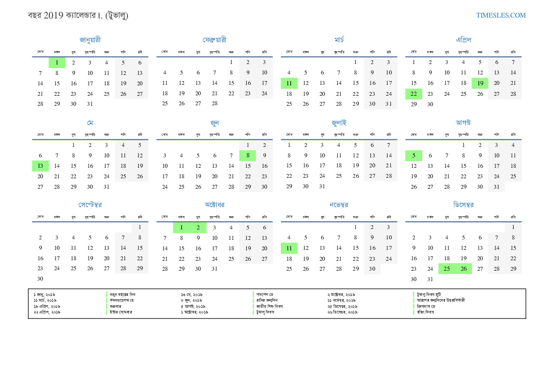
Task: Click highlighted June 8 date cell
Action: coord(248,155)
